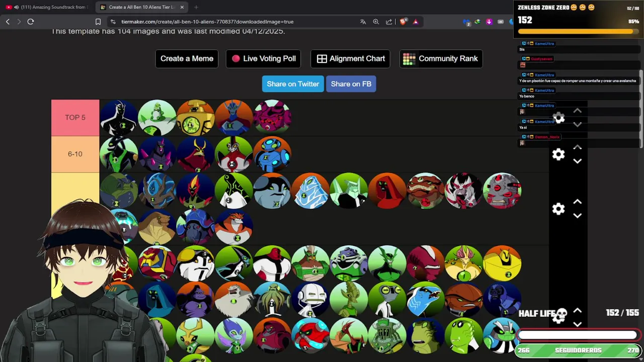The height and width of the screenshot is (362, 644).
Task: Switch to the Amazing Soundtrack YouTube tab
Action: pos(47,7)
